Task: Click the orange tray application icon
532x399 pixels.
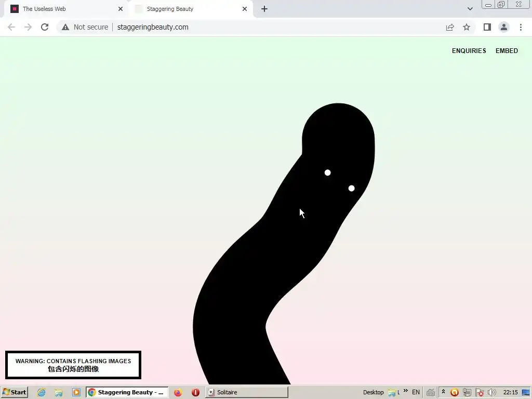Action: point(454,393)
